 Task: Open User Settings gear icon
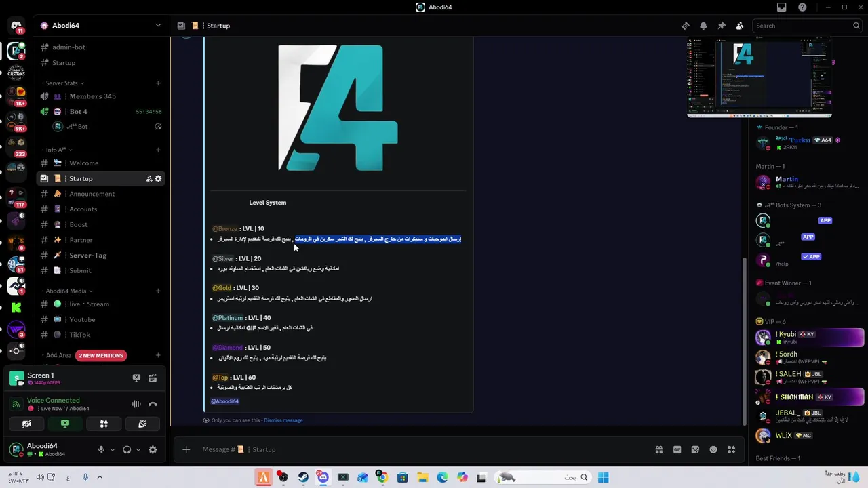(x=153, y=449)
